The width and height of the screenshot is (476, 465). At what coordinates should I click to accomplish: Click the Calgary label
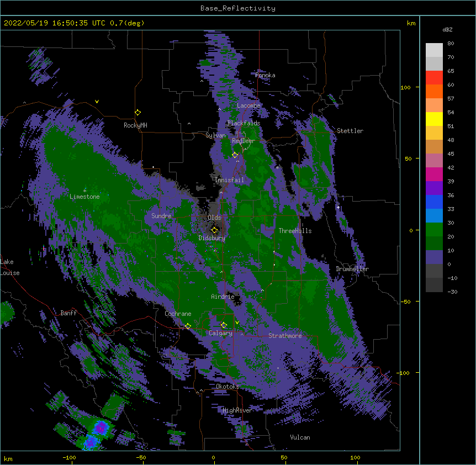pos(220,333)
